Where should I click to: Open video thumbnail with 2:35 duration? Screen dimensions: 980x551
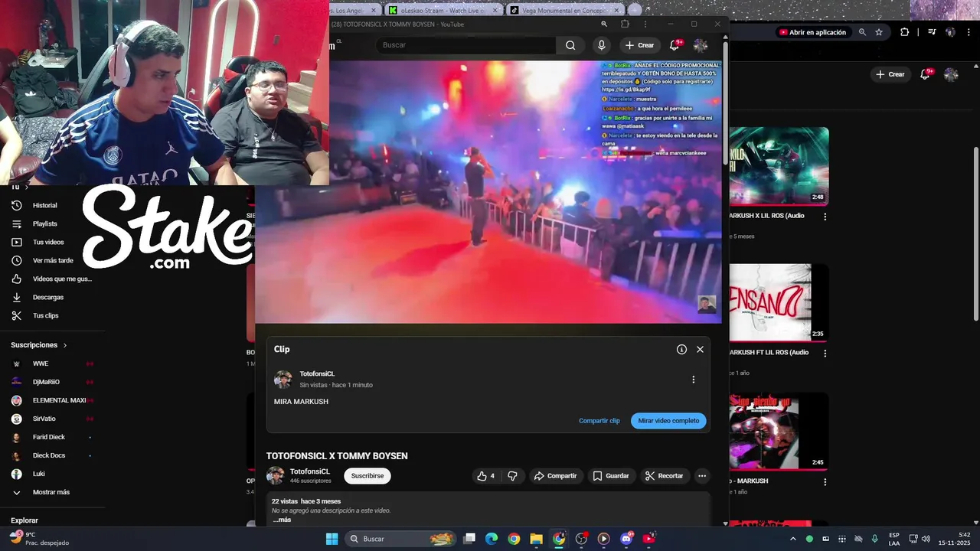tap(779, 302)
